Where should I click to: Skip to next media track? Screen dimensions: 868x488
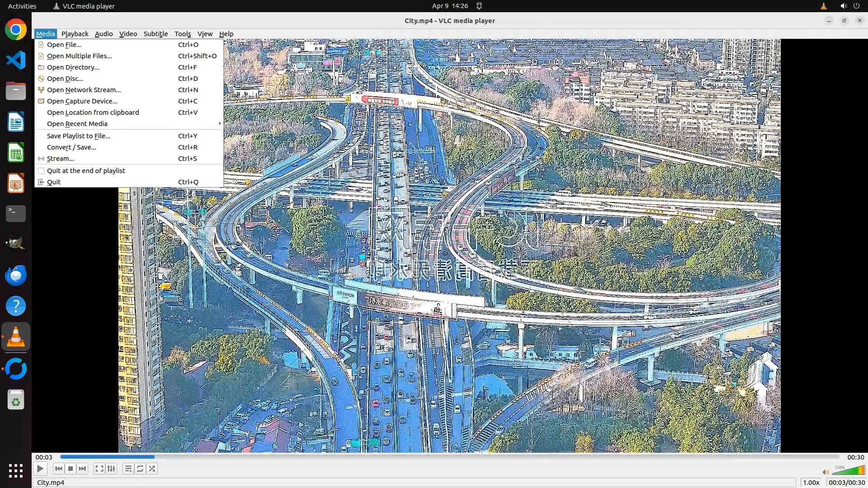(82, 469)
